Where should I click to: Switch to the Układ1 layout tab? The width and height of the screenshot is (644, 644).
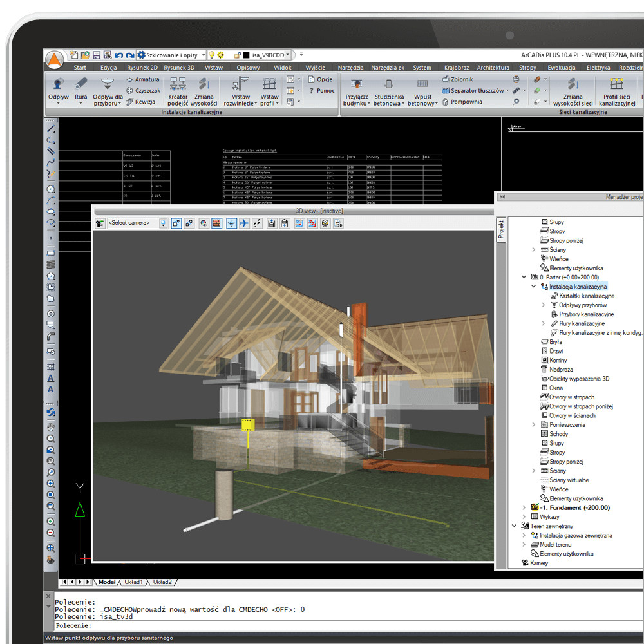[x=133, y=582]
